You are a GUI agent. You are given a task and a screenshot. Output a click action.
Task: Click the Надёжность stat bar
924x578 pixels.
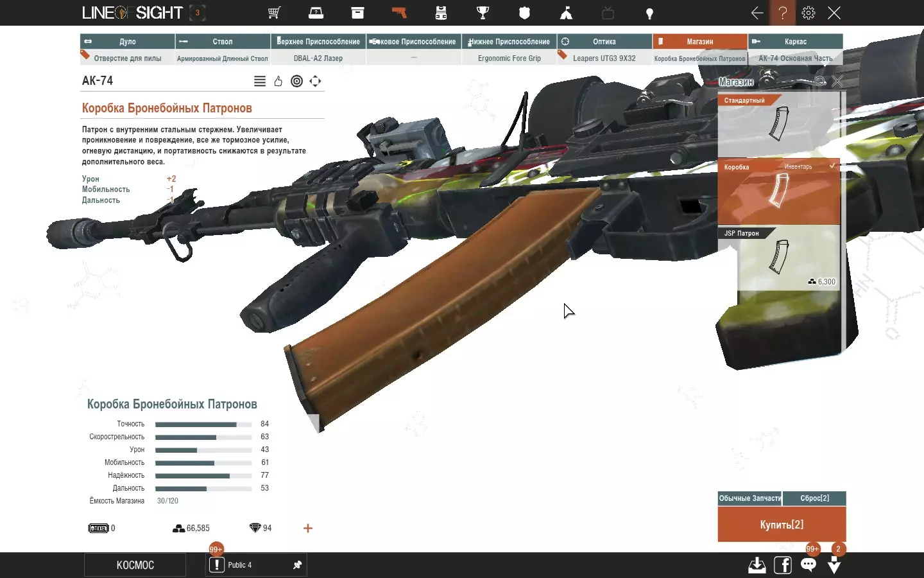pyautogui.click(x=203, y=475)
